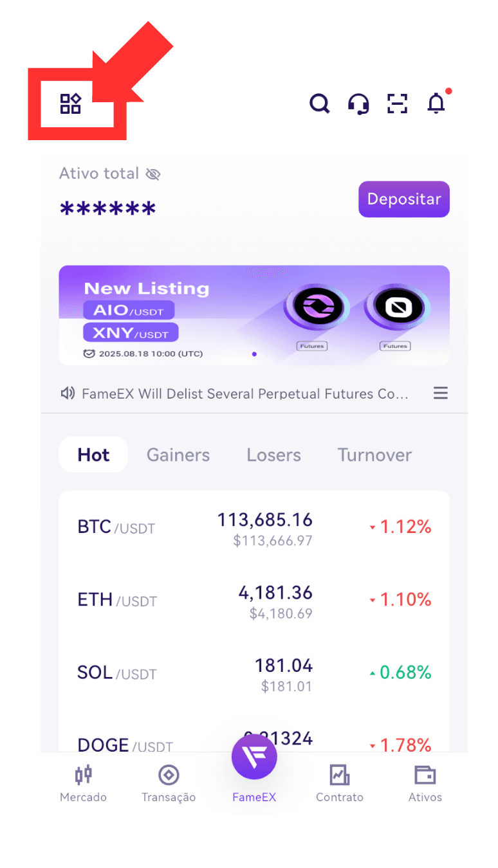The width and height of the screenshot is (498, 868).
Task: Click the Depositar button
Action: (404, 199)
